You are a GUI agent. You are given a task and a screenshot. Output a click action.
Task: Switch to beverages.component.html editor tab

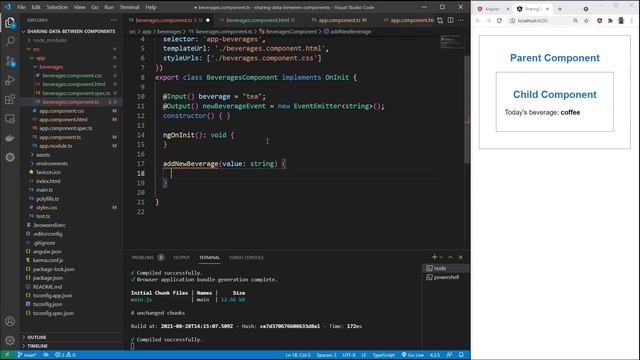[257, 20]
